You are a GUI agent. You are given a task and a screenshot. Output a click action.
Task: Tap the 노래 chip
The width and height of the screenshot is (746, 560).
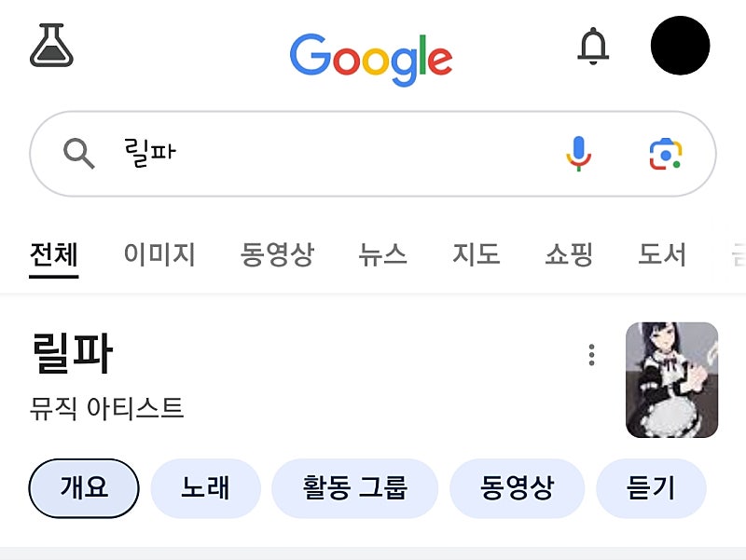(205, 488)
